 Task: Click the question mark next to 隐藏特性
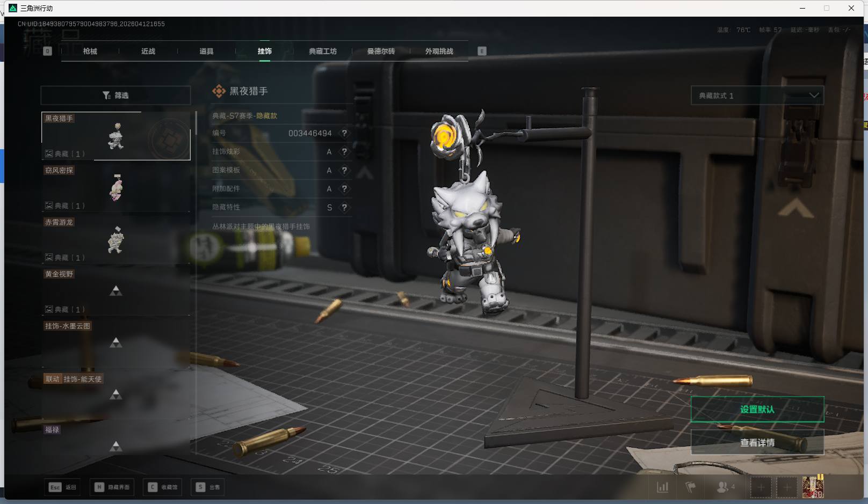point(344,207)
